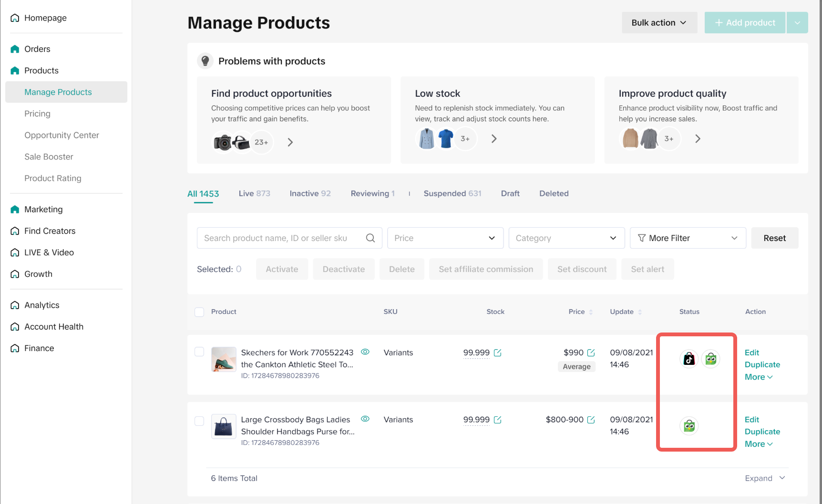Image resolution: width=822 pixels, height=504 pixels.
Task: Click the arrow in the Low stock card
Action: click(494, 139)
